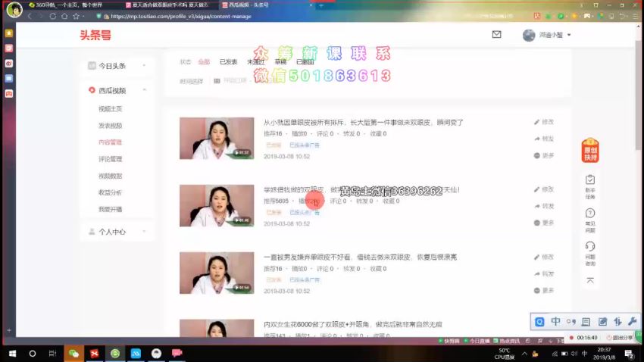Open 收益分析 in the sidebar
Image resolution: width=644 pixels, height=362 pixels.
point(110,192)
